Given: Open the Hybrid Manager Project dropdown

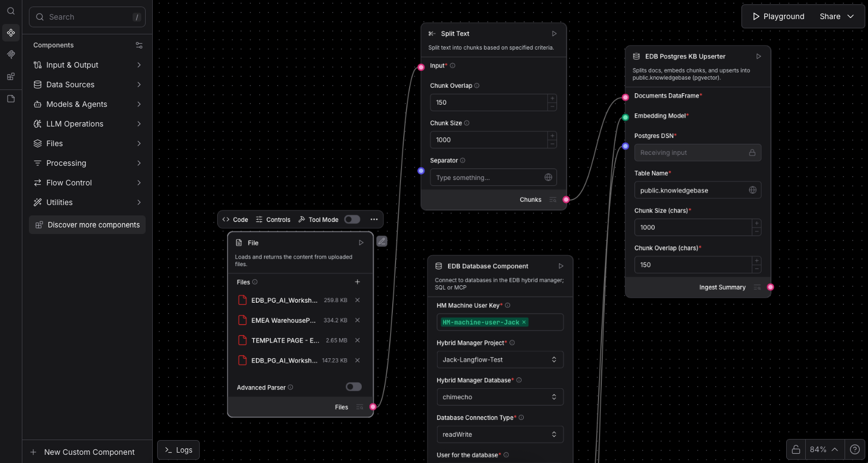Looking at the screenshot, I should point(499,360).
